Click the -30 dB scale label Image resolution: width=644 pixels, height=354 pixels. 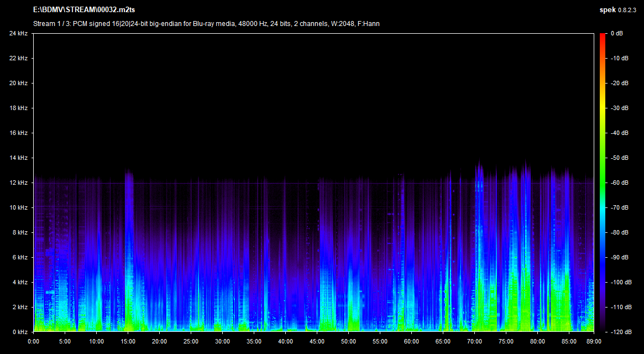[x=619, y=108]
